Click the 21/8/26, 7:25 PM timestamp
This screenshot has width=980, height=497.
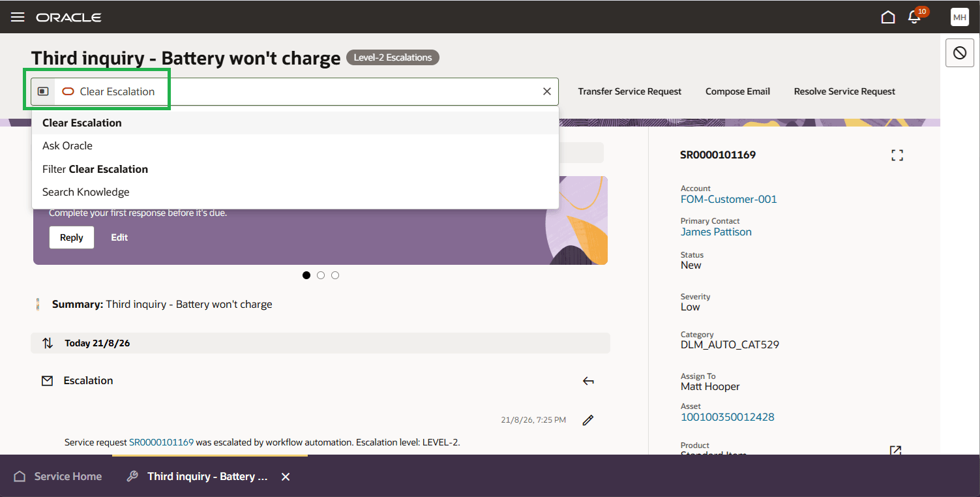[x=533, y=420]
